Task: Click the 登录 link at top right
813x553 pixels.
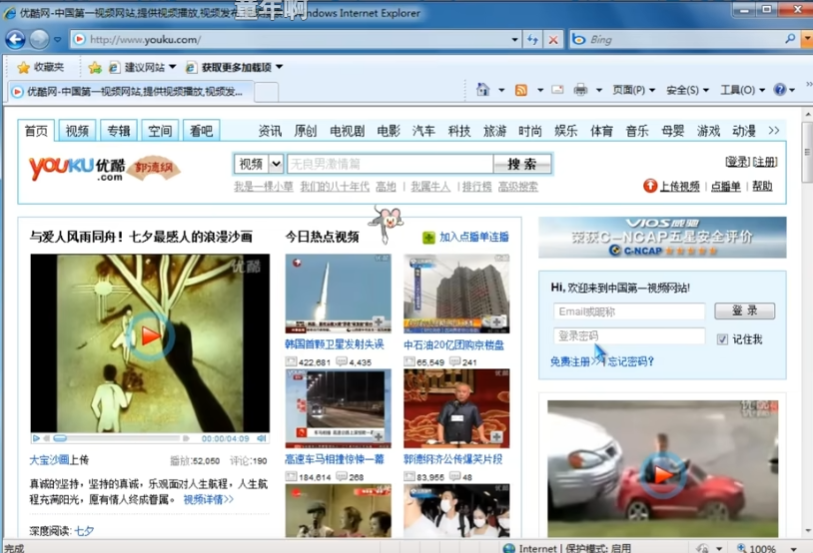Action: [737, 162]
